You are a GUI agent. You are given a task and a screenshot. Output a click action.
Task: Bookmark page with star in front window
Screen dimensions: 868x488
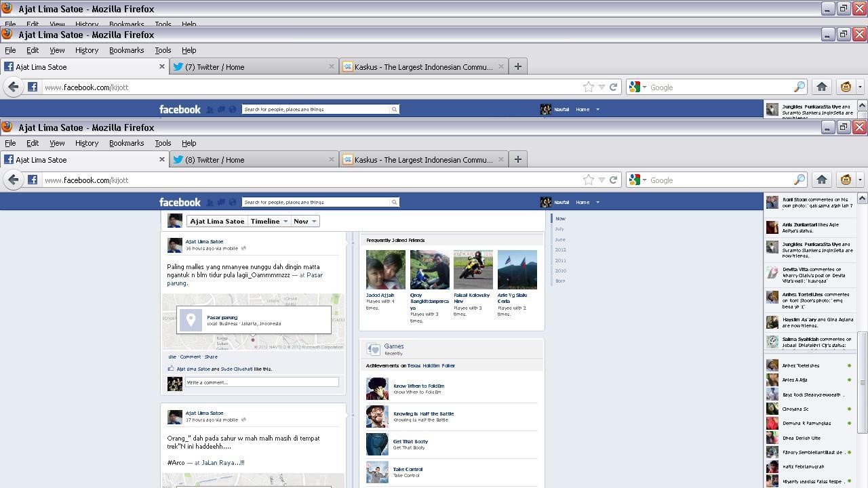click(x=588, y=180)
